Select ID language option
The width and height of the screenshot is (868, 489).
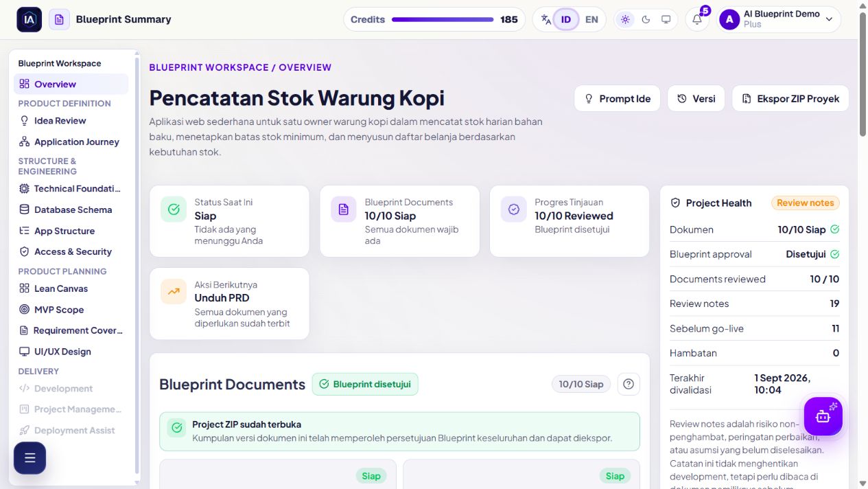[x=566, y=19]
